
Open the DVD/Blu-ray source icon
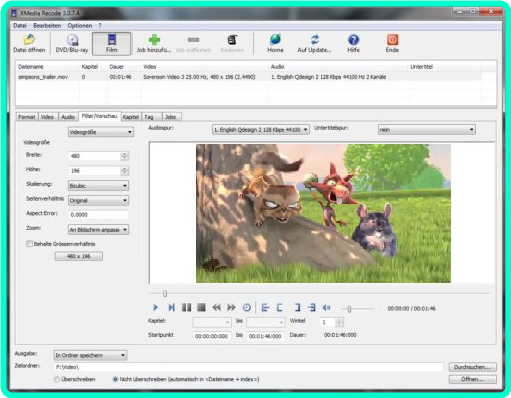(x=72, y=40)
